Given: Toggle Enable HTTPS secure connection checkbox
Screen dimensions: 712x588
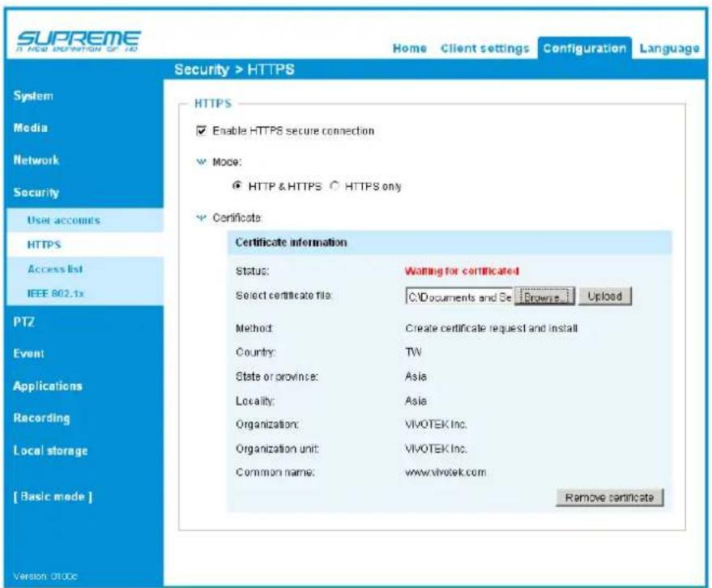Looking at the screenshot, I should pos(201,130).
